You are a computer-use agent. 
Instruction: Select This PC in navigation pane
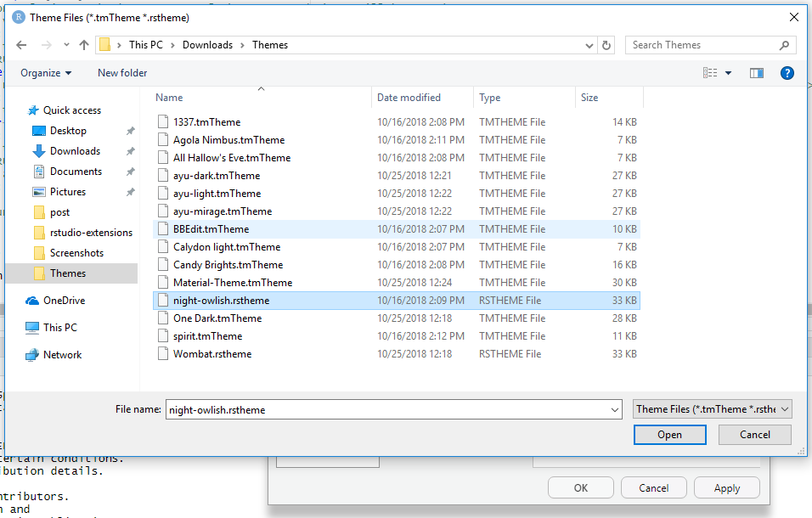tap(60, 328)
